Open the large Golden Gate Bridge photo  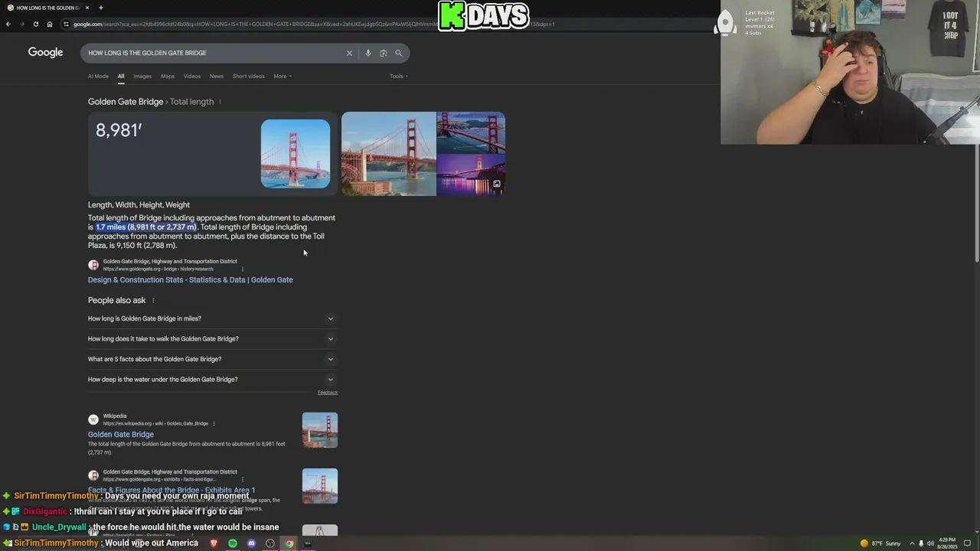click(389, 154)
